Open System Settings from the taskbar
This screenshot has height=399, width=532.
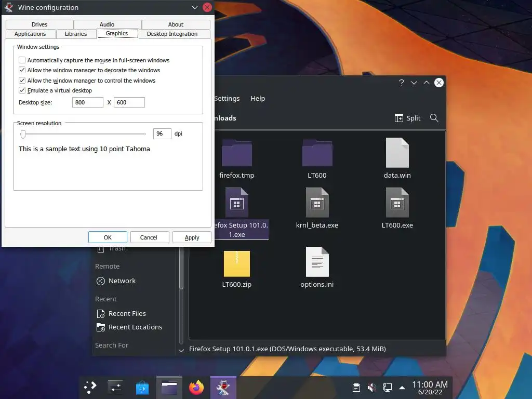click(x=115, y=388)
